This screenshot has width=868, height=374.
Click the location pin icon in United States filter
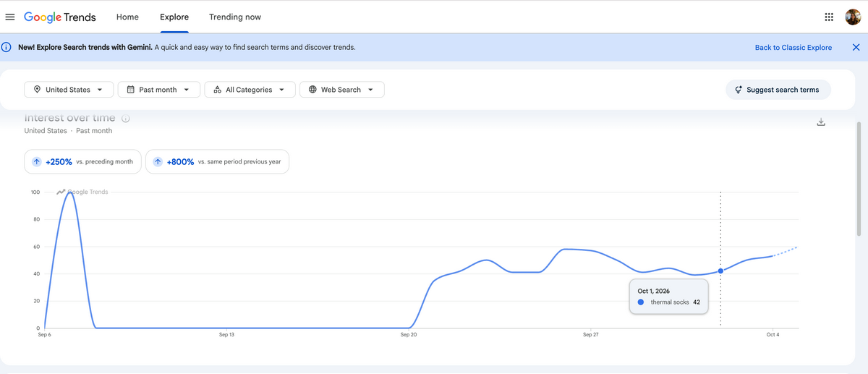(x=37, y=90)
